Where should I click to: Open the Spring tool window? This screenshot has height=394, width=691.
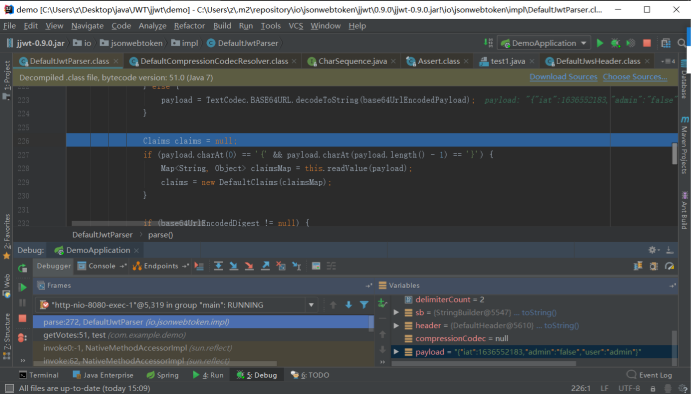(162, 375)
